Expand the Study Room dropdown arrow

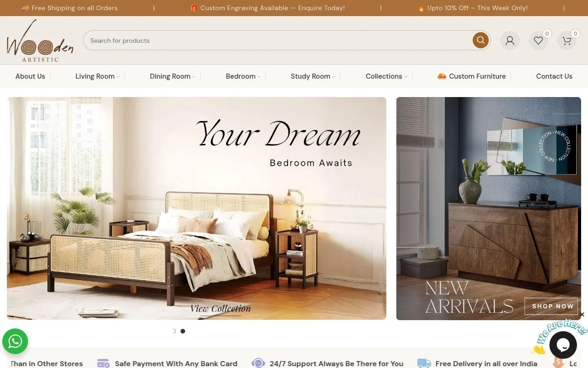(x=334, y=77)
